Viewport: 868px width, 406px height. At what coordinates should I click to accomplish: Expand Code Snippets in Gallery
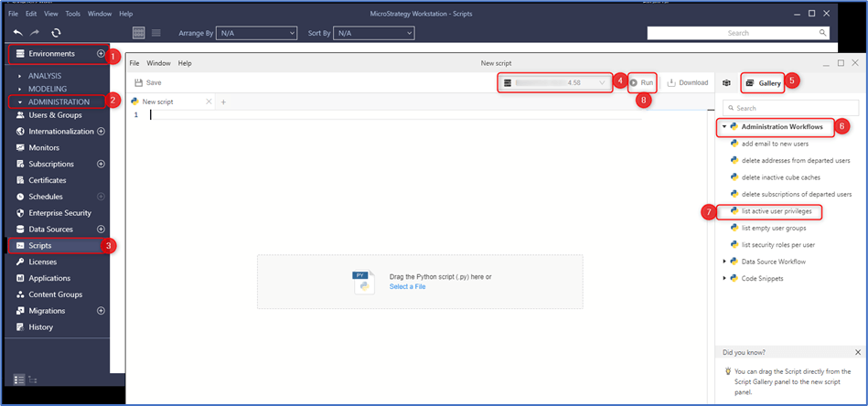[724, 278]
